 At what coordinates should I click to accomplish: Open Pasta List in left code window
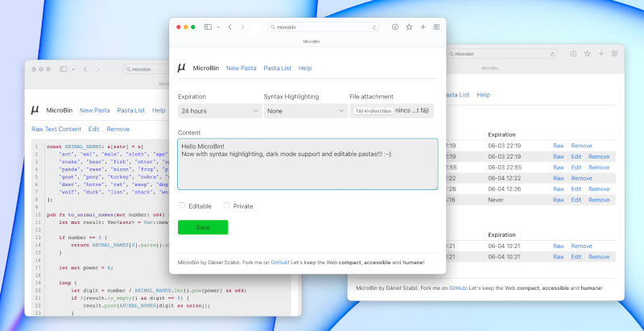pyautogui.click(x=131, y=110)
